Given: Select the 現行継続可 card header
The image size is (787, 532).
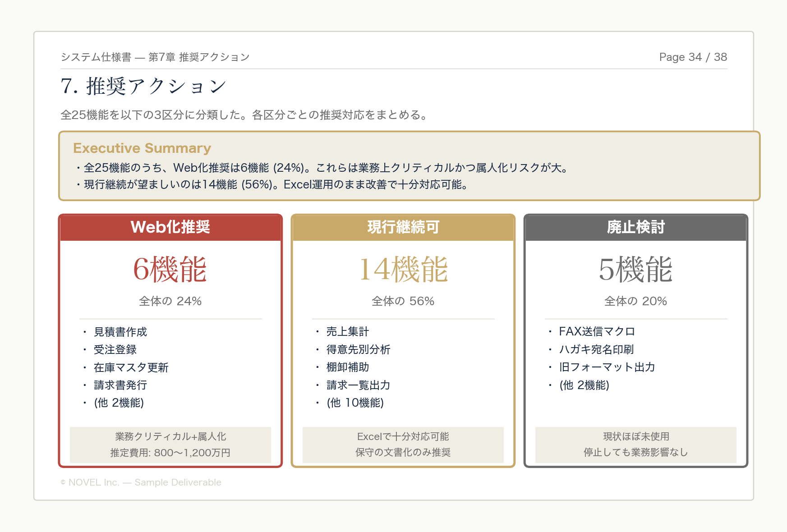Looking at the screenshot, I should [403, 227].
